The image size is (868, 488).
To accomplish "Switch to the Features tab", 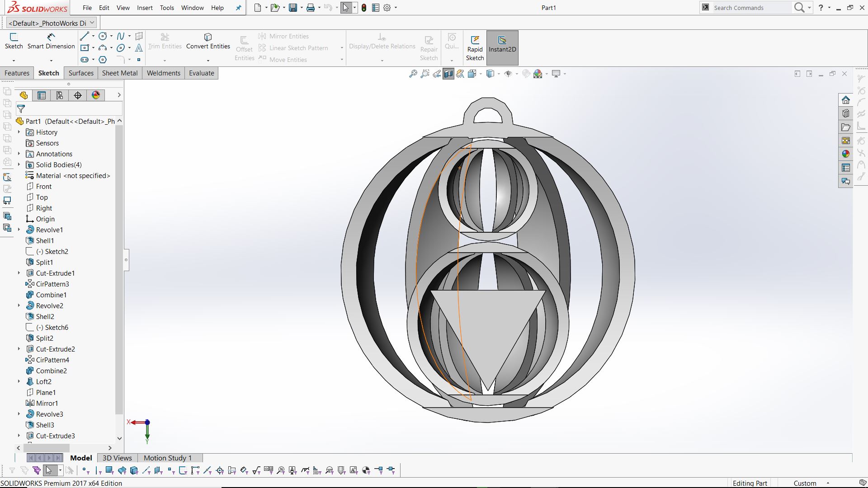I will tap(17, 73).
